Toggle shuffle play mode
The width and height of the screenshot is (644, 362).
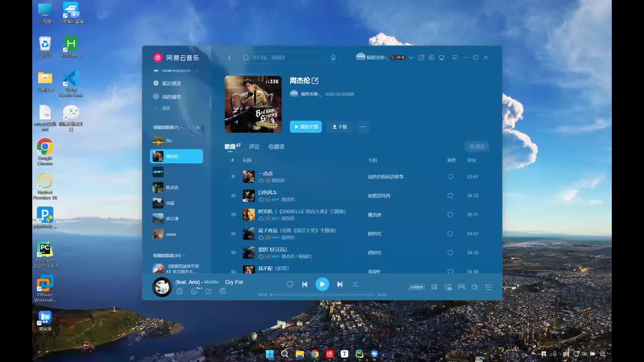coord(355,285)
